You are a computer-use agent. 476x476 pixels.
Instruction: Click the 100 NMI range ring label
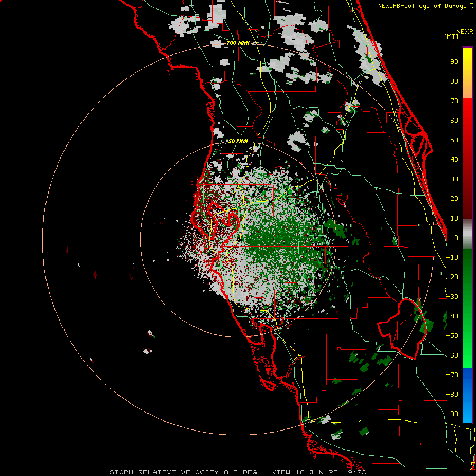(x=238, y=43)
